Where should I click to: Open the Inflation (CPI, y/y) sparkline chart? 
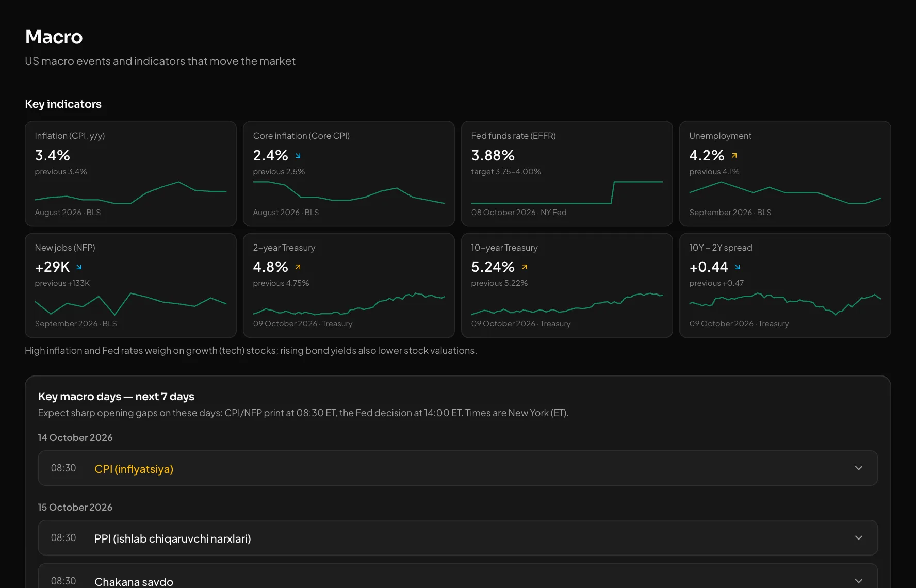[130, 193]
